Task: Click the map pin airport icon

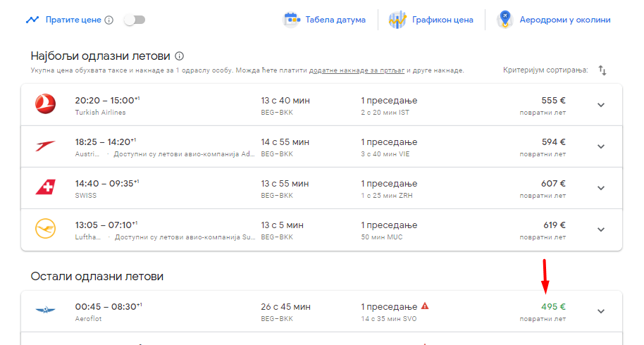Action: point(504,19)
